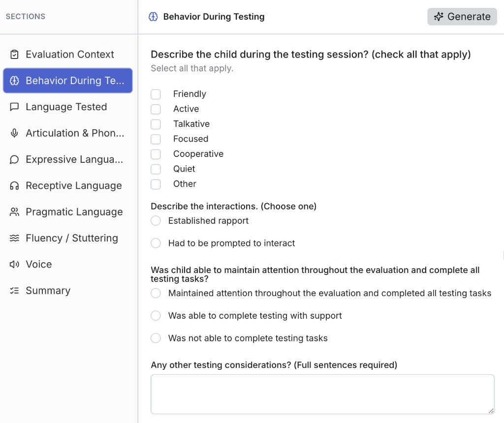
Task: Click the Receptive Language headphones icon
Action: (14, 185)
